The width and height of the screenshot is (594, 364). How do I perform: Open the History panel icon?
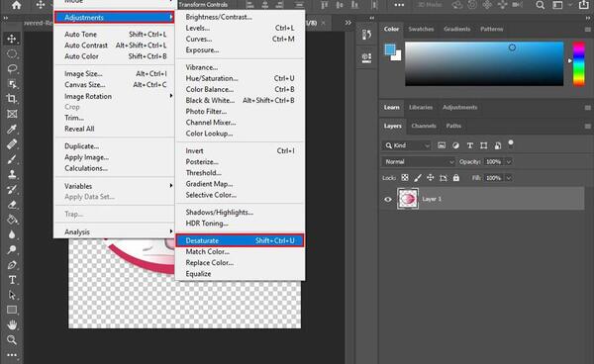click(366, 35)
